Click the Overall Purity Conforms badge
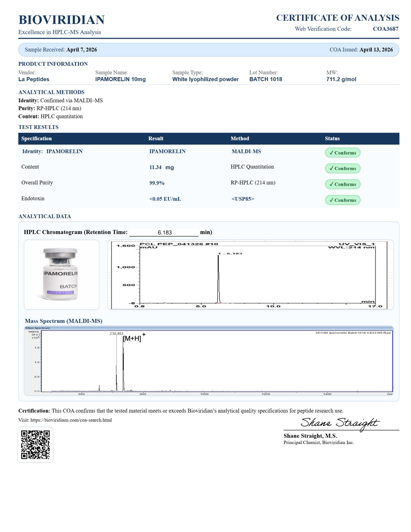 click(342, 184)
